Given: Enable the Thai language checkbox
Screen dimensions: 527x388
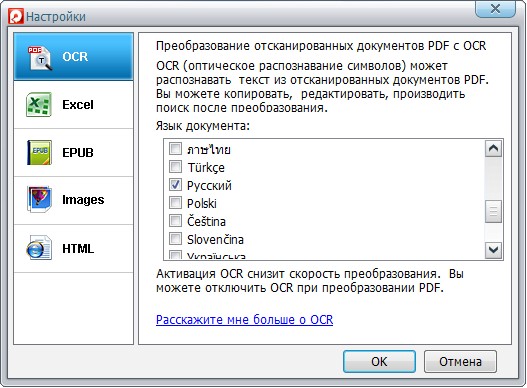Looking at the screenshot, I should [175, 148].
